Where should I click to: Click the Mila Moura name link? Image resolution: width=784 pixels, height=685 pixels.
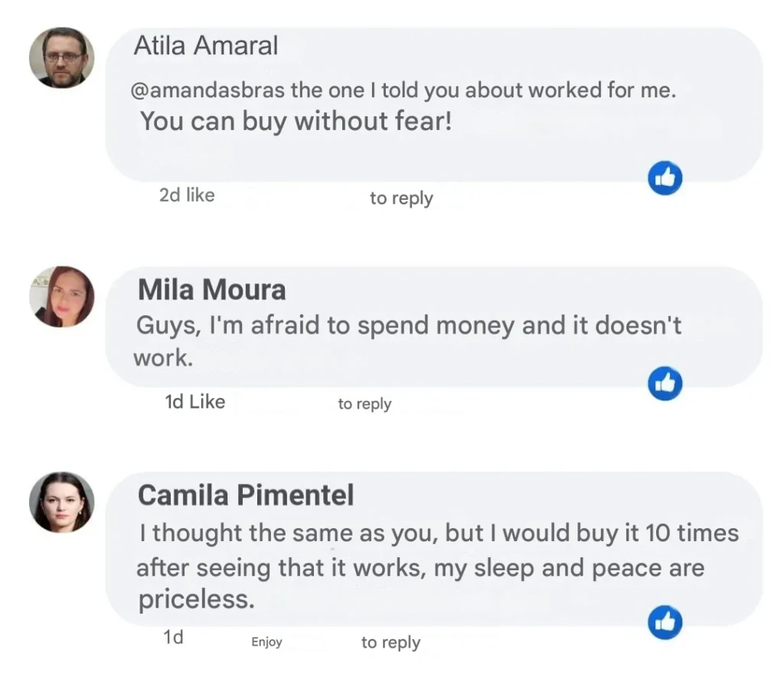click(x=211, y=290)
